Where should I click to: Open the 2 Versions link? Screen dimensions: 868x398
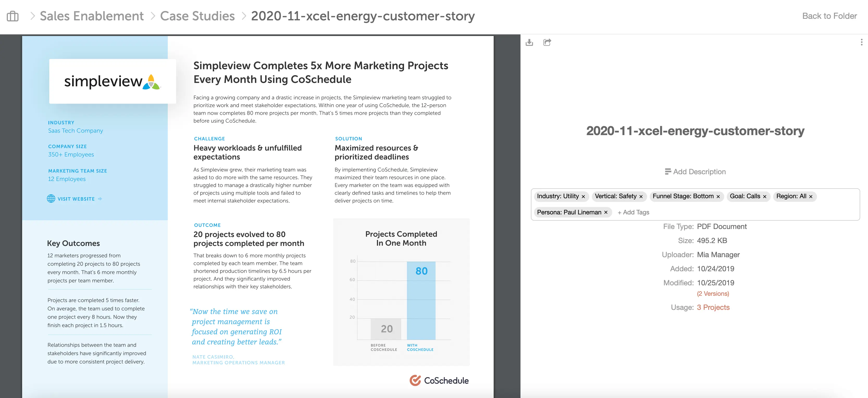click(713, 294)
